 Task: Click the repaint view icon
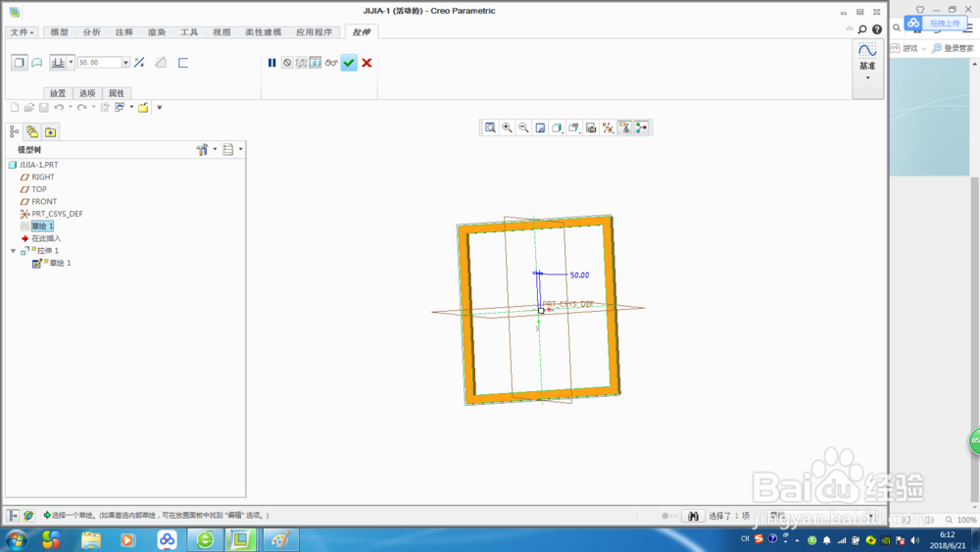pos(541,128)
